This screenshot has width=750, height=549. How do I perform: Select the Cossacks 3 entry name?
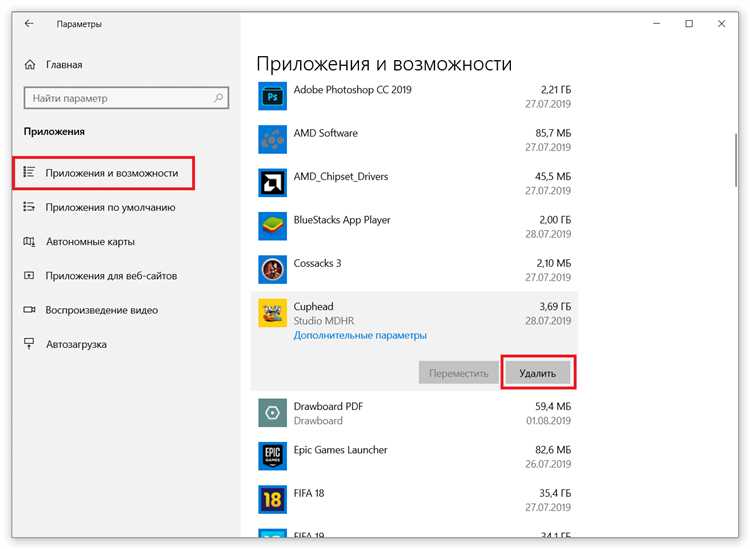point(317,263)
